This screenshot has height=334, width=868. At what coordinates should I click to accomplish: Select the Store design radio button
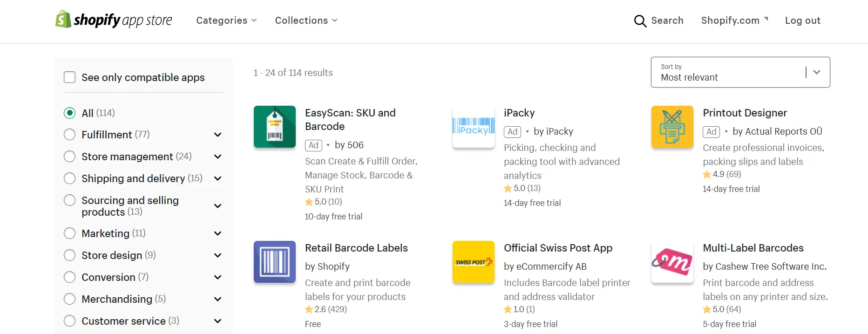(70, 255)
